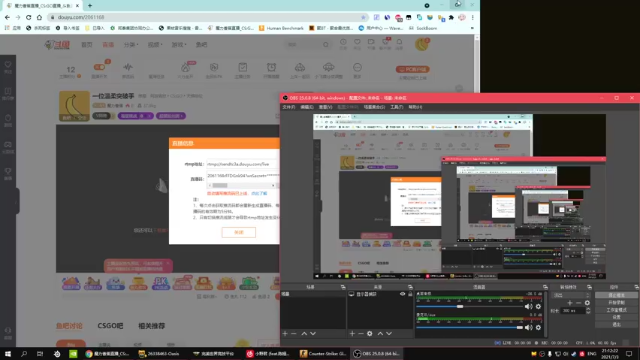
Task: Click the 关闭 button in orange dialog
Action: (239, 232)
